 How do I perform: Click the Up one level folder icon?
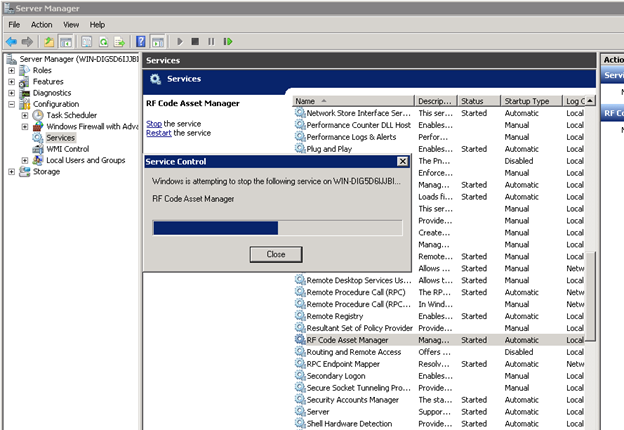click(49, 41)
